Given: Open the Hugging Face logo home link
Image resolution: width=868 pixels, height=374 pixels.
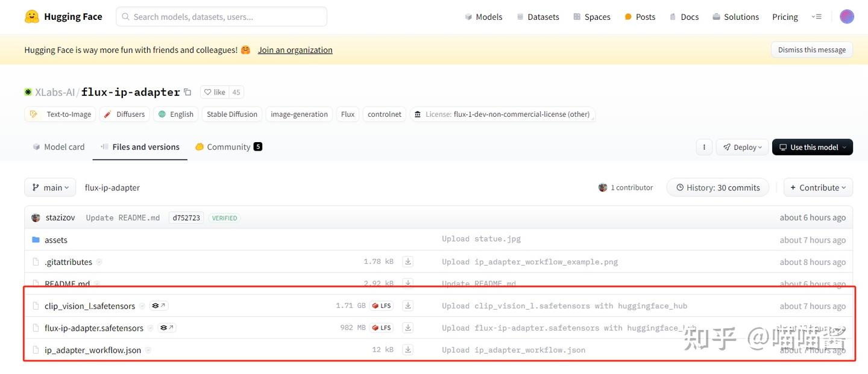Looking at the screenshot, I should 63,17.
